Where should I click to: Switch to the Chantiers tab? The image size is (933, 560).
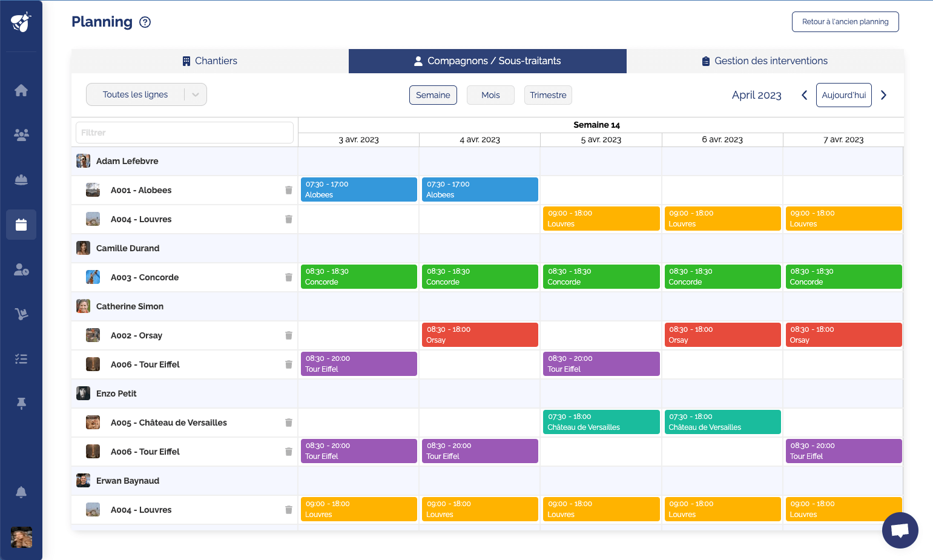tap(210, 61)
